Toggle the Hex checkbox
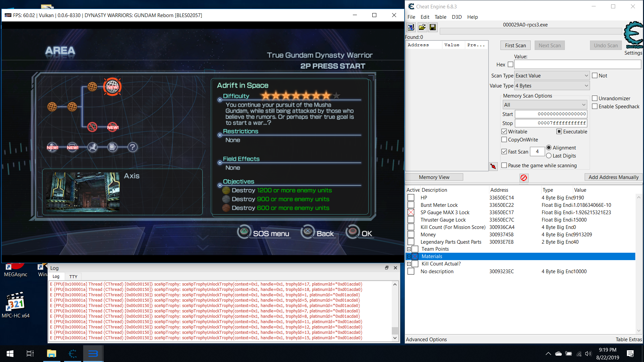 [511, 64]
